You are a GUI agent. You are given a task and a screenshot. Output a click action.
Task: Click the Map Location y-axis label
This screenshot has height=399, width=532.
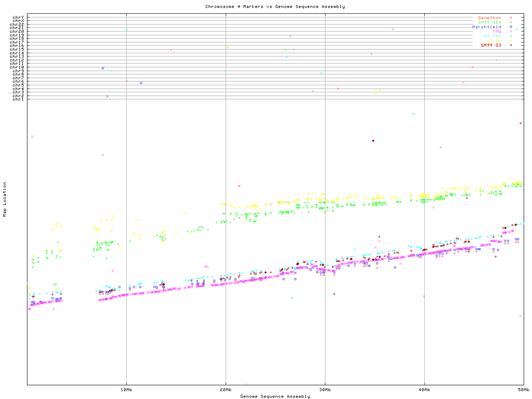[5, 199]
